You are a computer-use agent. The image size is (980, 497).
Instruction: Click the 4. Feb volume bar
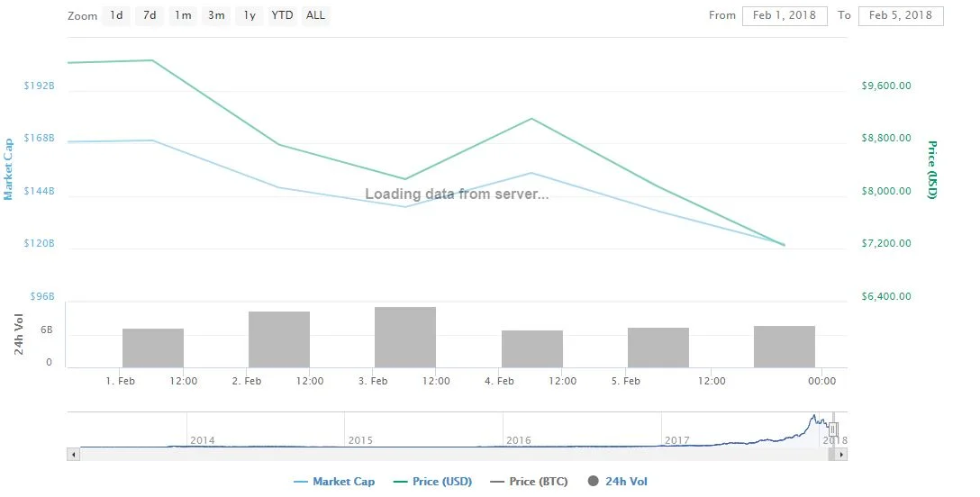click(x=531, y=349)
